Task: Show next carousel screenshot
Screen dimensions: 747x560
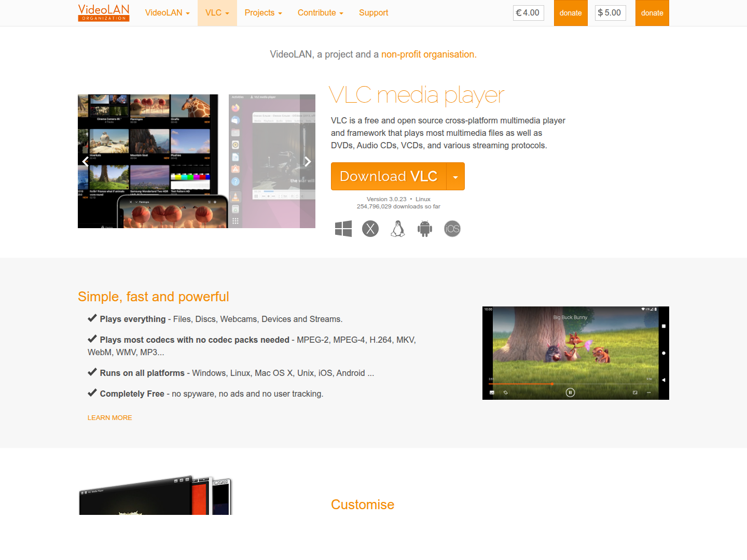Action: point(308,161)
